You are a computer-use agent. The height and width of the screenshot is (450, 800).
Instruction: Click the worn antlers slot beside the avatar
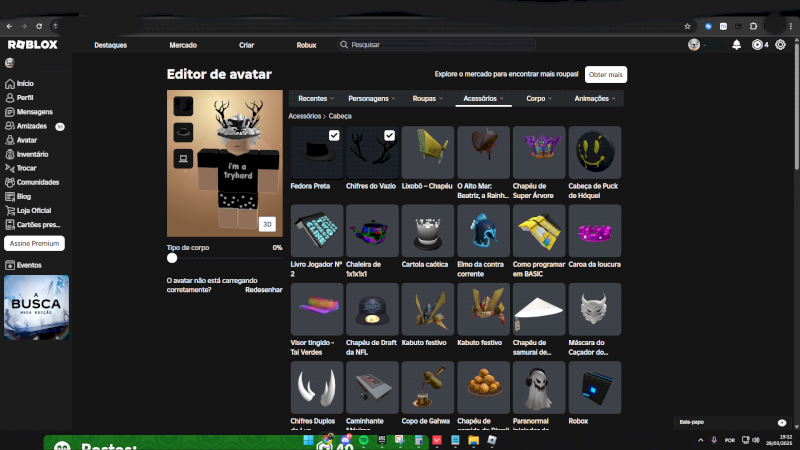click(183, 106)
